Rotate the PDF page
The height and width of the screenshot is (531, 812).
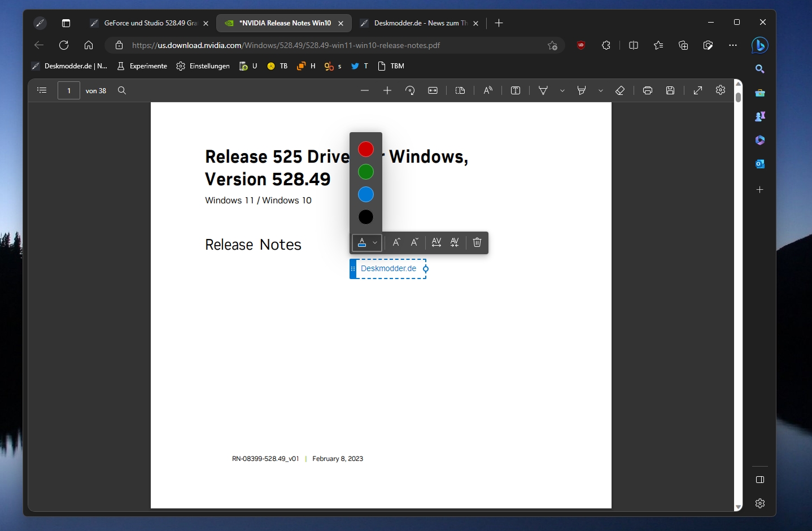[411, 90]
